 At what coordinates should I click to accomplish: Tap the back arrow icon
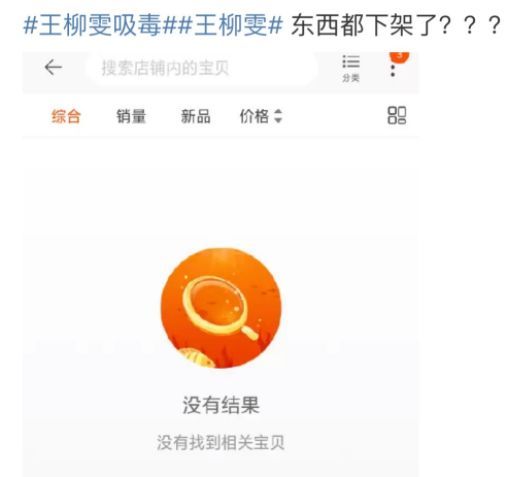click(53, 67)
